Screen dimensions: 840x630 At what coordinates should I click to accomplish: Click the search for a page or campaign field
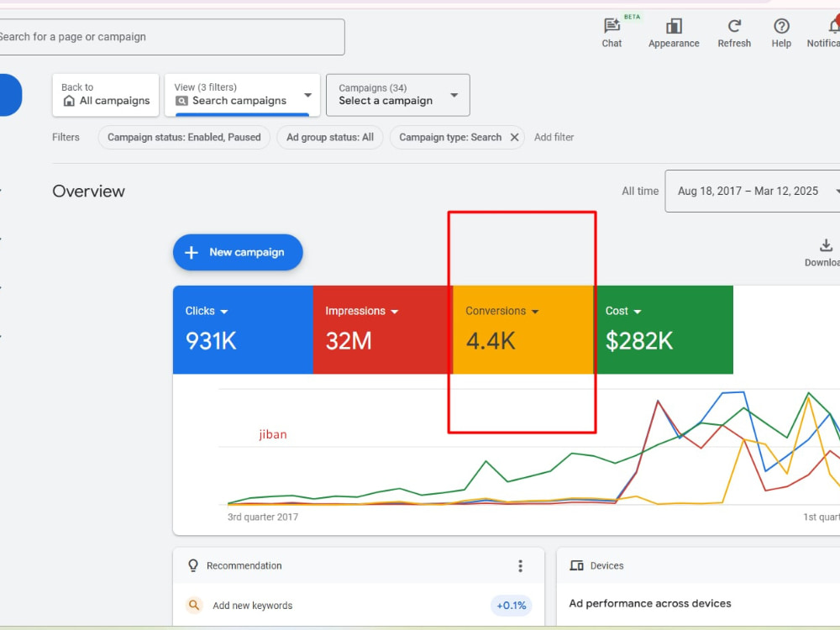[x=171, y=37]
